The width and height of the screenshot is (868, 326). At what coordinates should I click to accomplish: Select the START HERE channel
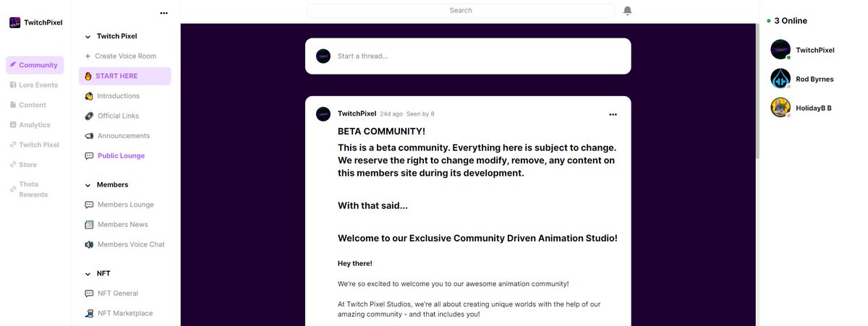click(x=125, y=76)
